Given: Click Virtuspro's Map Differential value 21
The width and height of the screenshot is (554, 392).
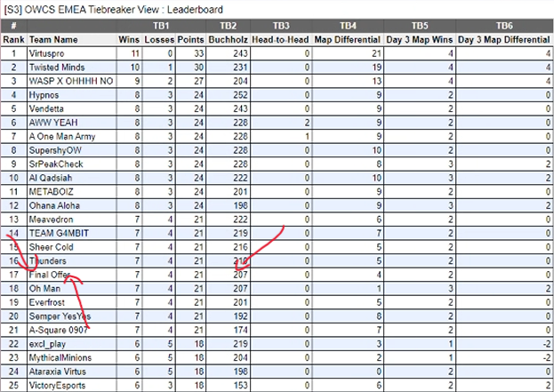Looking at the screenshot, I should pyautogui.click(x=377, y=53).
